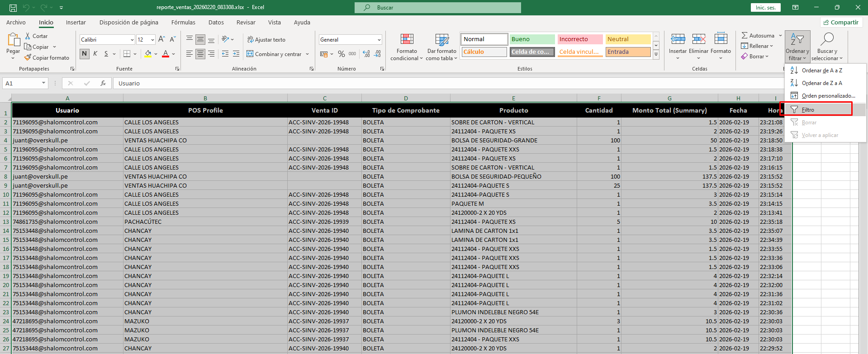Open the Calibri font name dropdown
This screenshot has width=868, height=354.
[x=132, y=40]
